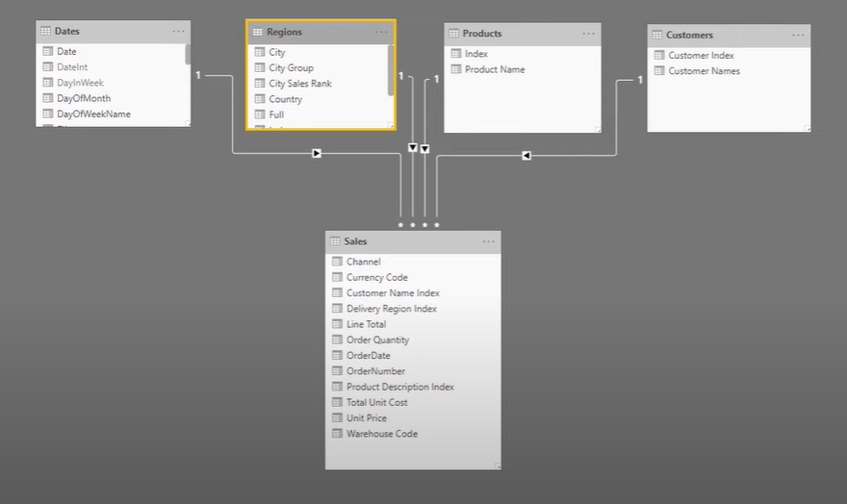Click the Dates-to-Sales relationship filter arrow

[317, 153]
